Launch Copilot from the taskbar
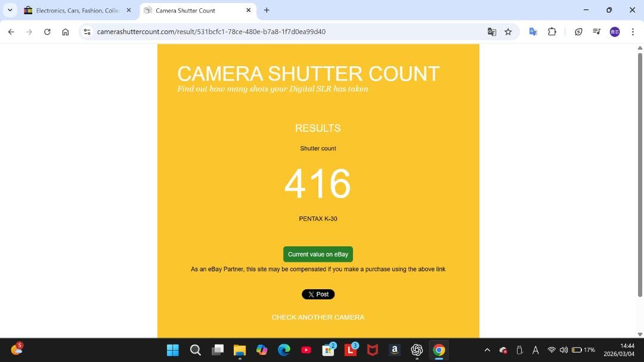The image size is (644, 362). click(x=262, y=350)
